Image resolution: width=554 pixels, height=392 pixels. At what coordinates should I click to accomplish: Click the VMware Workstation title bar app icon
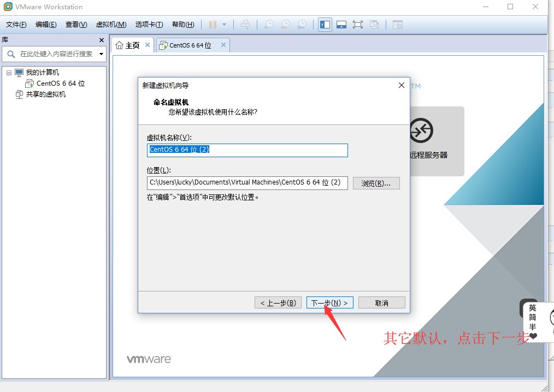click(x=8, y=7)
